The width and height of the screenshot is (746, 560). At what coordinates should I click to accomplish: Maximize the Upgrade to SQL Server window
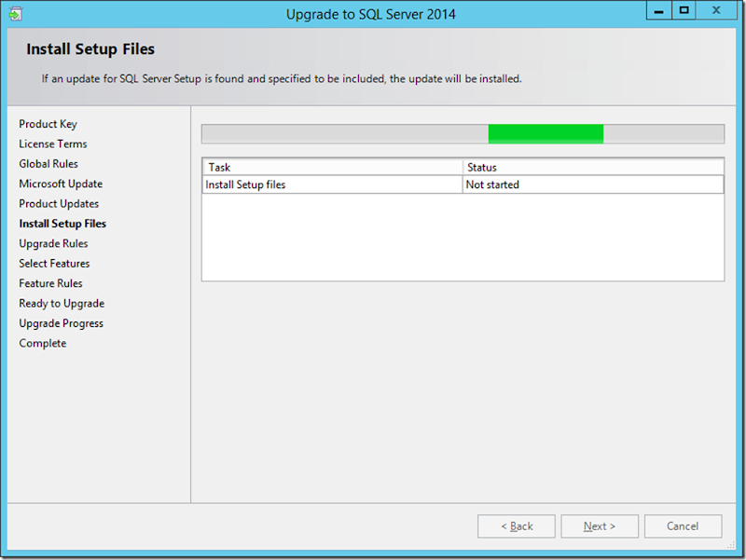coord(684,10)
